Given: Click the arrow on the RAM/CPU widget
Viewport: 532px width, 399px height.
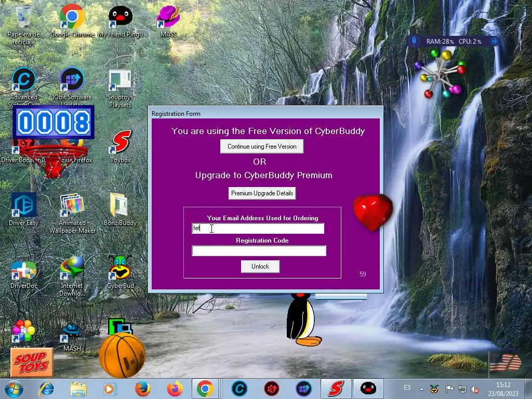Looking at the screenshot, I should 495,41.
